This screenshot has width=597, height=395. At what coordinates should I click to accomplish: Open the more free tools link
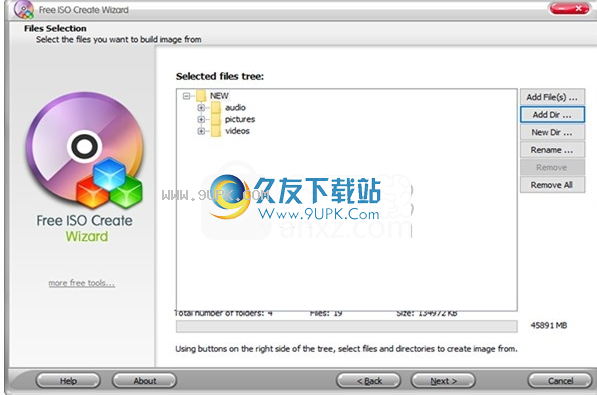(x=81, y=283)
